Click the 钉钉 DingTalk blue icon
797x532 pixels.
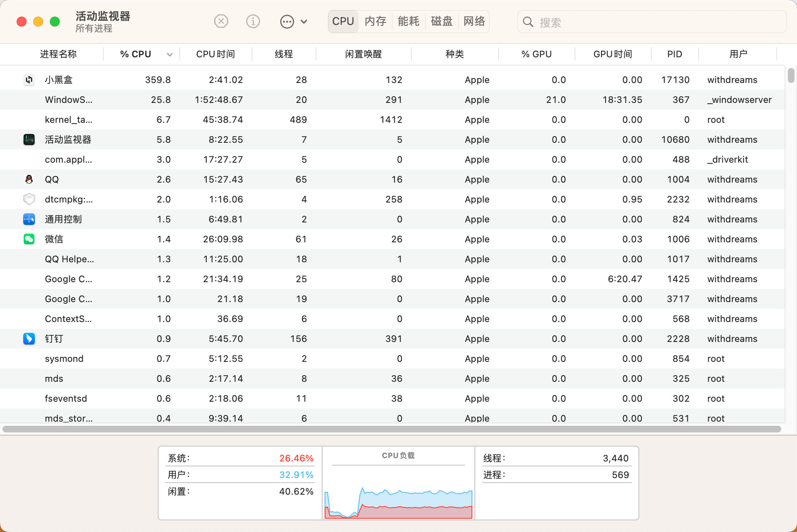point(29,339)
